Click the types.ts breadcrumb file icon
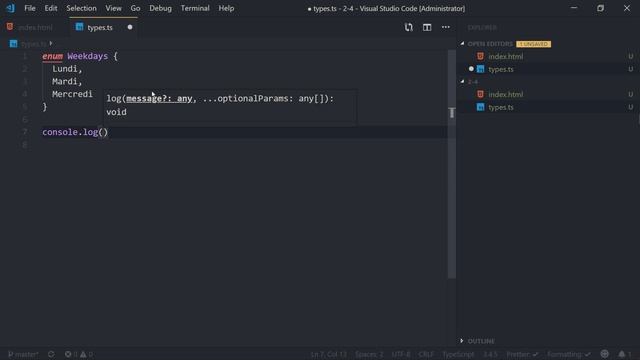 click(13, 44)
